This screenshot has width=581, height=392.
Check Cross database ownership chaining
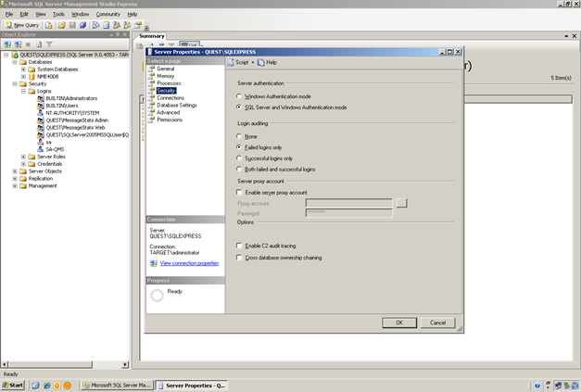(239, 258)
